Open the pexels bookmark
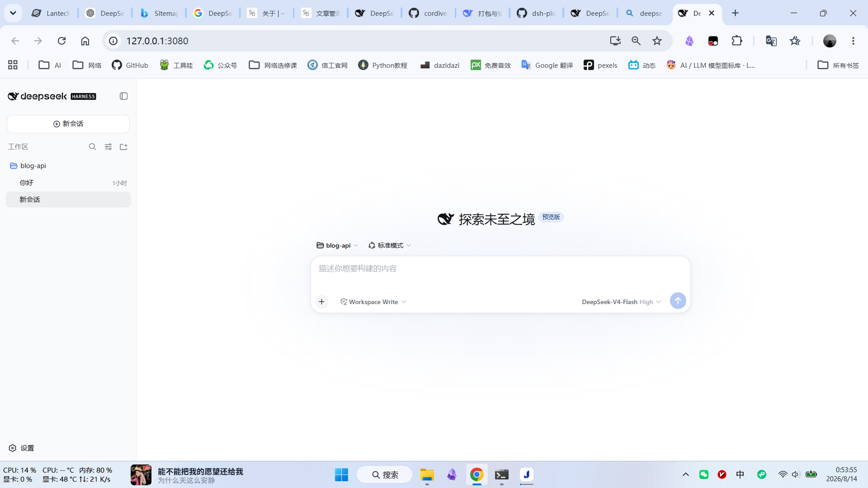 [x=600, y=65]
